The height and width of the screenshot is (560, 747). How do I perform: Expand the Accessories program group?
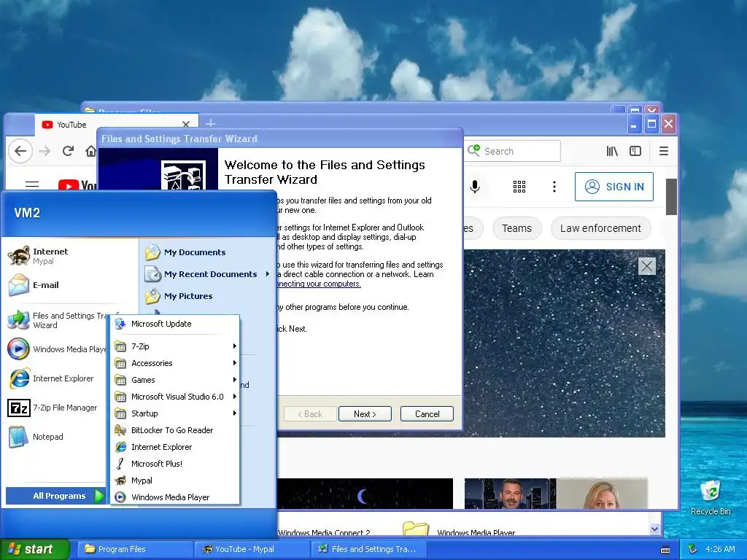(x=175, y=363)
